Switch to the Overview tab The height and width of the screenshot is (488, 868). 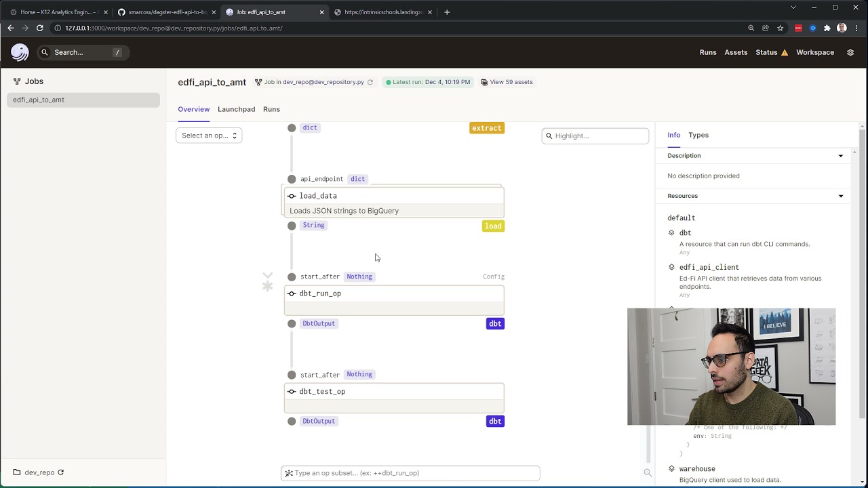click(x=194, y=109)
